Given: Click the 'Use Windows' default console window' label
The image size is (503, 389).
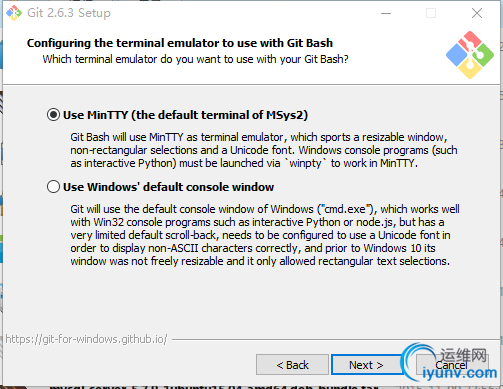Looking at the screenshot, I should (x=168, y=187).
